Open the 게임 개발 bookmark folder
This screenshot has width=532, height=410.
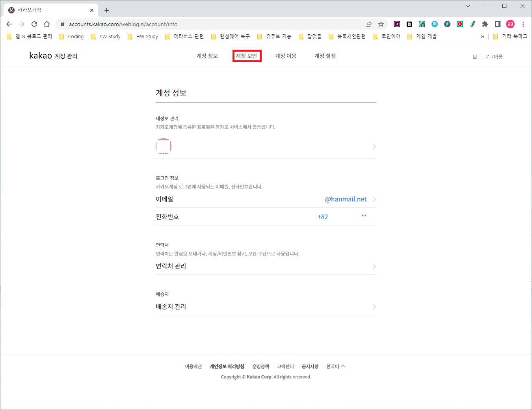click(x=422, y=36)
